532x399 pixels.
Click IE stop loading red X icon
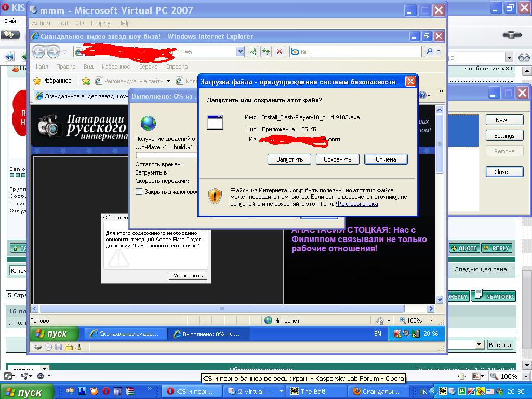coord(279,51)
